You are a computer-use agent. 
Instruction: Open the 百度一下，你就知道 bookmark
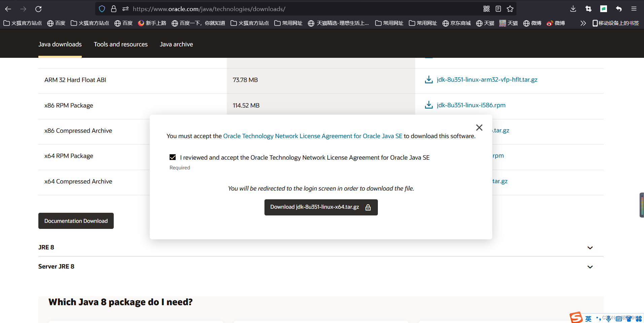click(199, 23)
